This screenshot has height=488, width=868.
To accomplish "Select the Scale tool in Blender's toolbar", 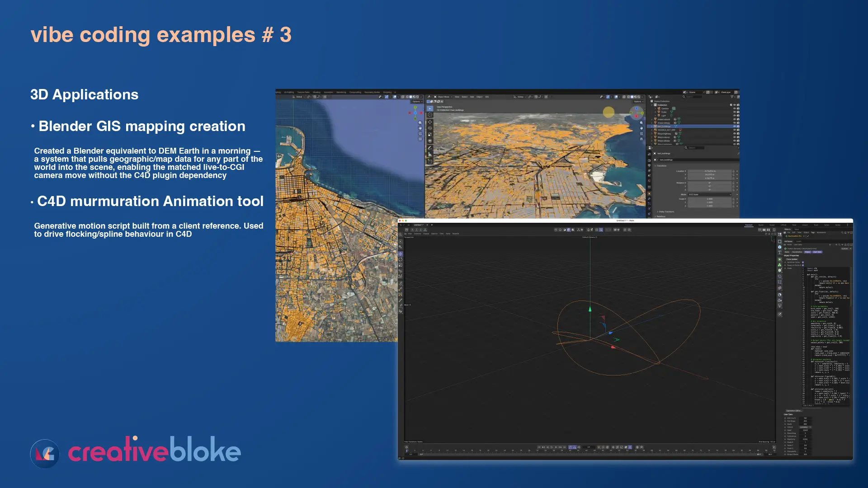I will coord(430,135).
